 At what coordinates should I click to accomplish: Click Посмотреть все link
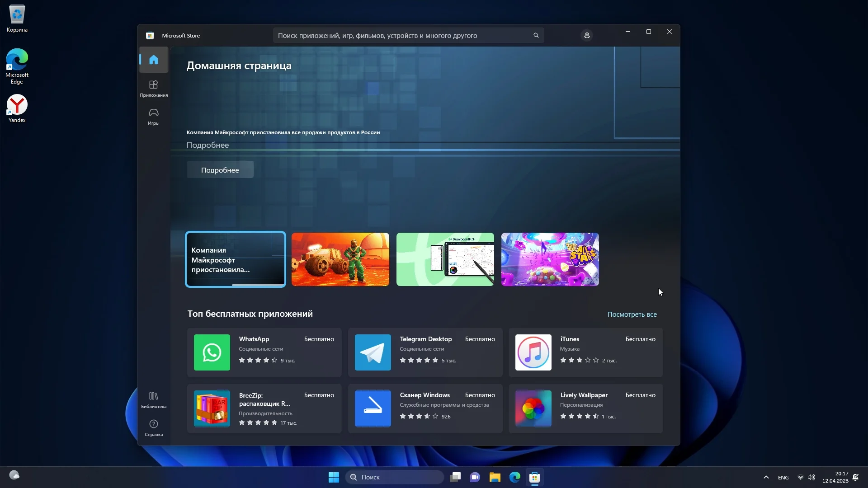pyautogui.click(x=632, y=314)
